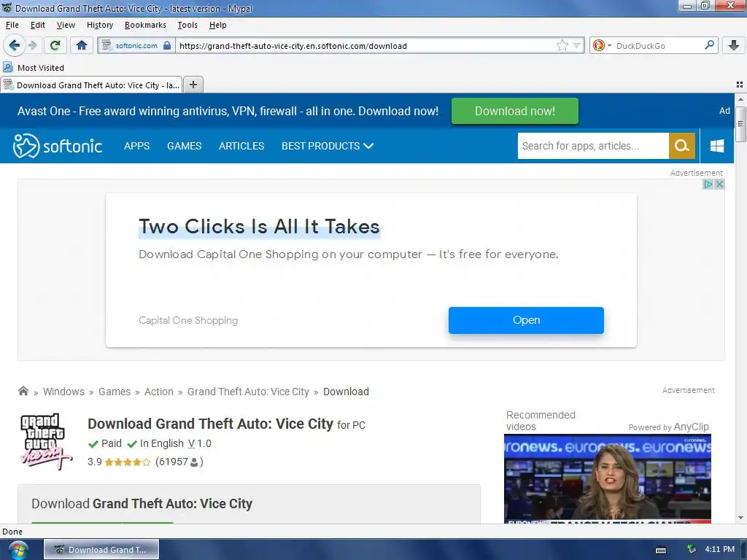The width and height of the screenshot is (747, 560).
Task: Go back using the browser back arrow
Action: (x=15, y=46)
